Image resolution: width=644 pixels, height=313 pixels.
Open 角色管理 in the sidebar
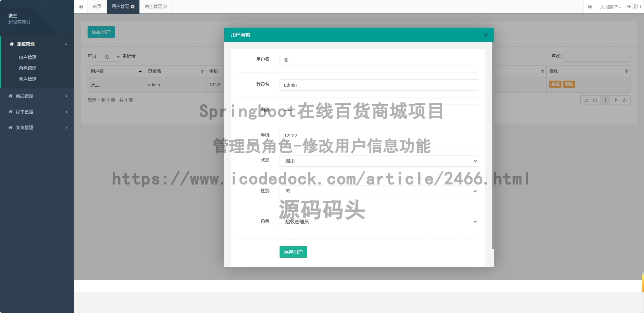pyautogui.click(x=28, y=68)
